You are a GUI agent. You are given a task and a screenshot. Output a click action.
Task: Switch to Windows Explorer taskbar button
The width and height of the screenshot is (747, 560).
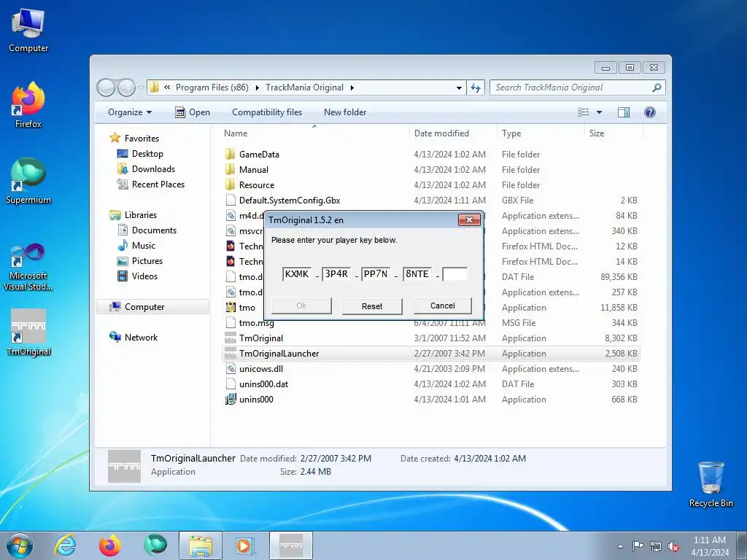tap(201, 545)
